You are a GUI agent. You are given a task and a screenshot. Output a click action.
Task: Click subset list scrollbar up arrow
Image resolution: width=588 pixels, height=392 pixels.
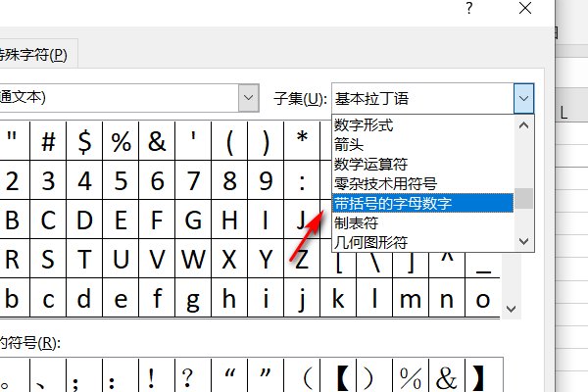[x=524, y=125]
